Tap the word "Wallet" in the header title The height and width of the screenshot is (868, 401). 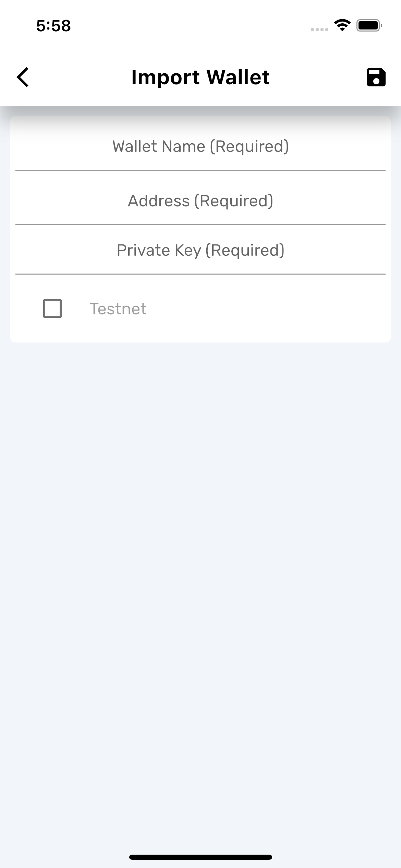tap(238, 77)
